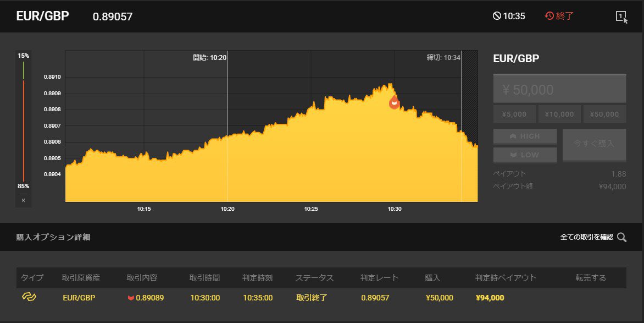Click the 取引内容 column header

[x=142, y=278]
